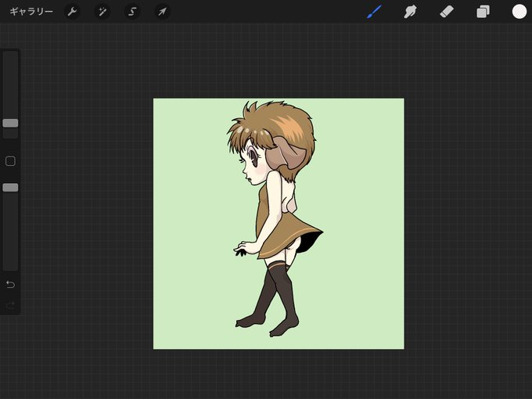This screenshot has width=532, height=399.
Task: Click the brush opacity slider handle
Action: 10,188
